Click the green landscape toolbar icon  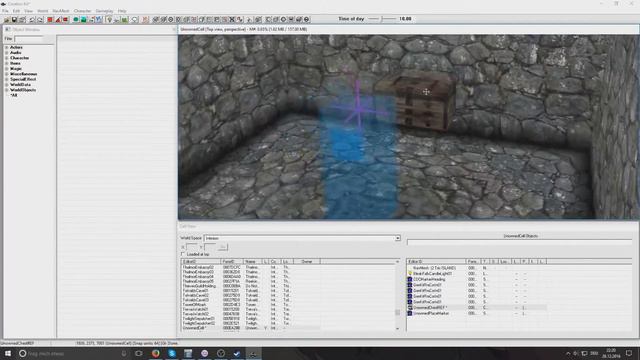(x=124, y=19)
